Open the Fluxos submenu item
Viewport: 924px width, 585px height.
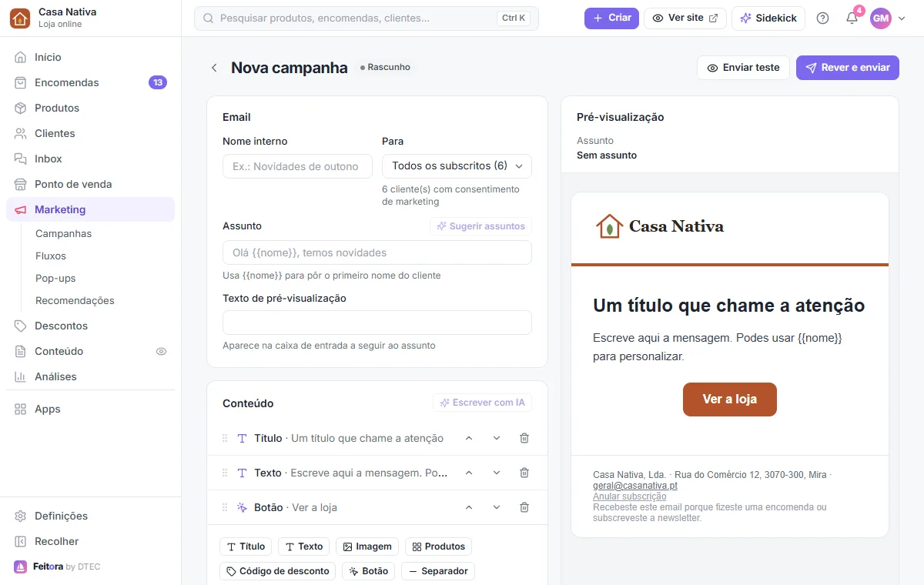click(x=51, y=256)
